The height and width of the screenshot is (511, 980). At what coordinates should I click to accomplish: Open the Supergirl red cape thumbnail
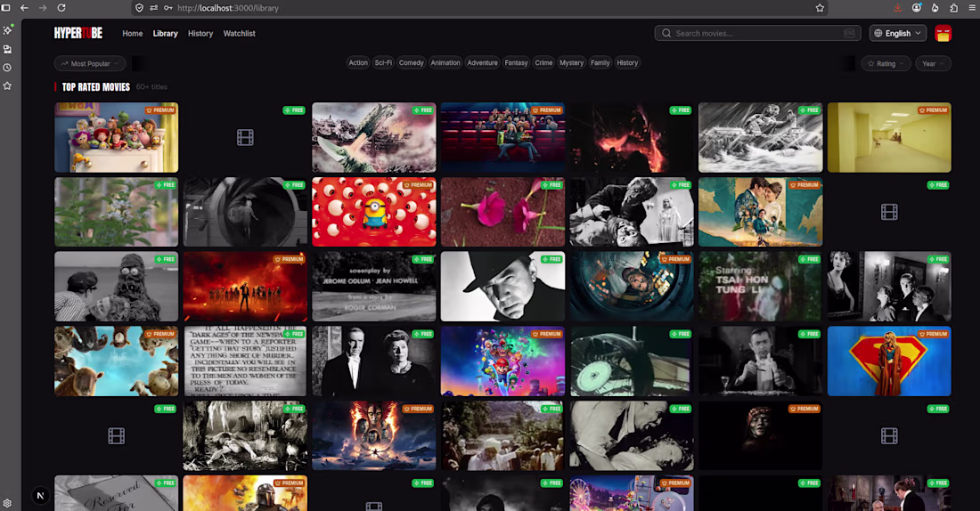pos(889,361)
